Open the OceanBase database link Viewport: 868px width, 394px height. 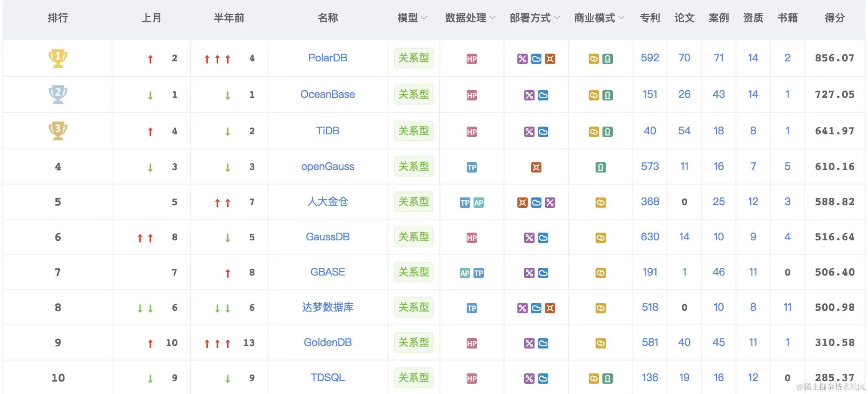[x=328, y=94]
